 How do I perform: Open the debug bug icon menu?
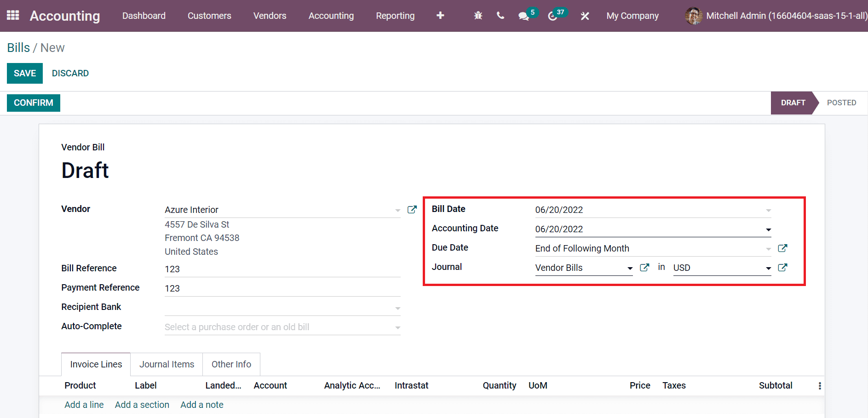(x=478, y=16)
